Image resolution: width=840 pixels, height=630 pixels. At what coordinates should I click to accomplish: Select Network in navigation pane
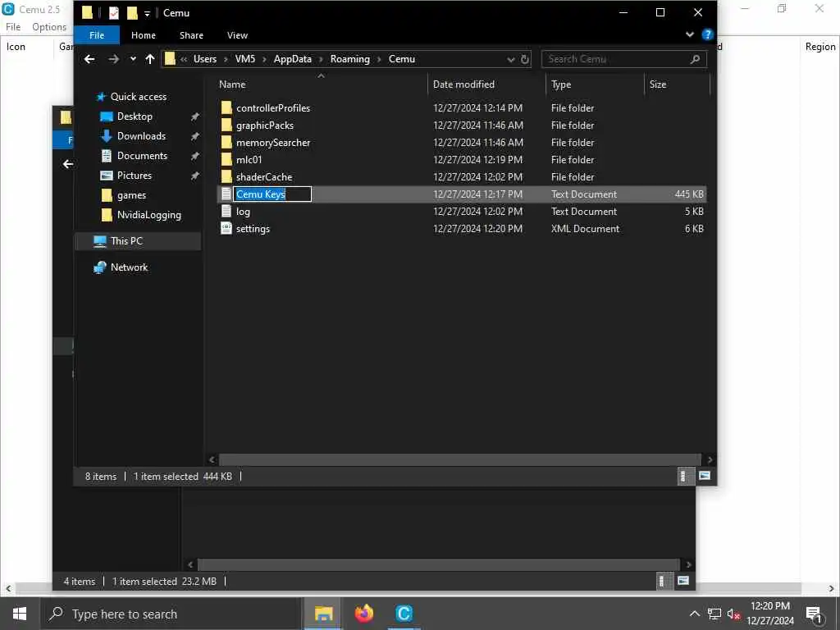(x=129, y=267)
